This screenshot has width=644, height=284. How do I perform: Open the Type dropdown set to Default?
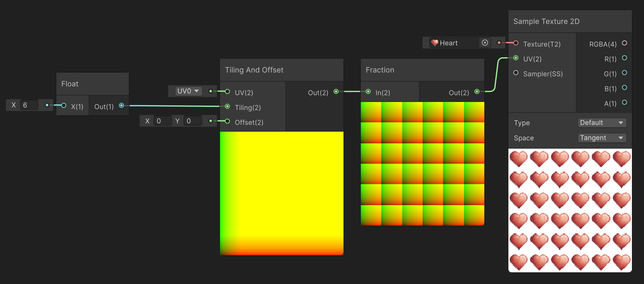(x=602, y=123)
